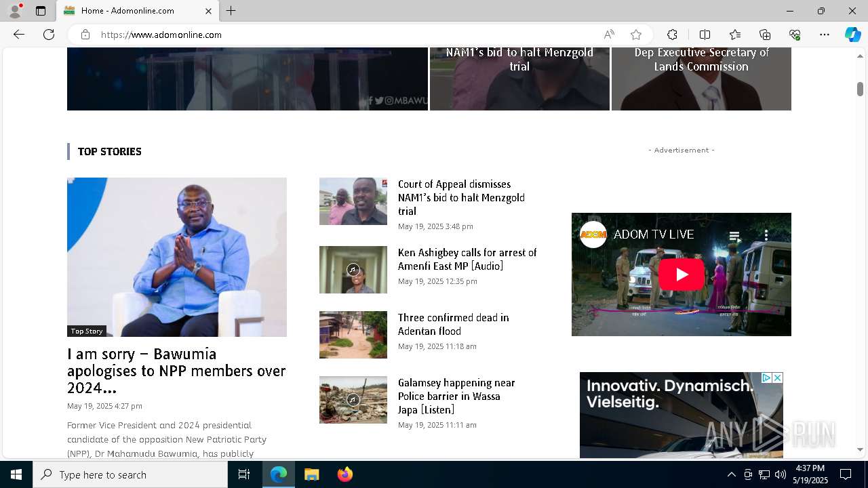Click date May 19, 2025 4:27 pm
The width and height of the screenshot is (868, 488).
[x=104, y=406]
